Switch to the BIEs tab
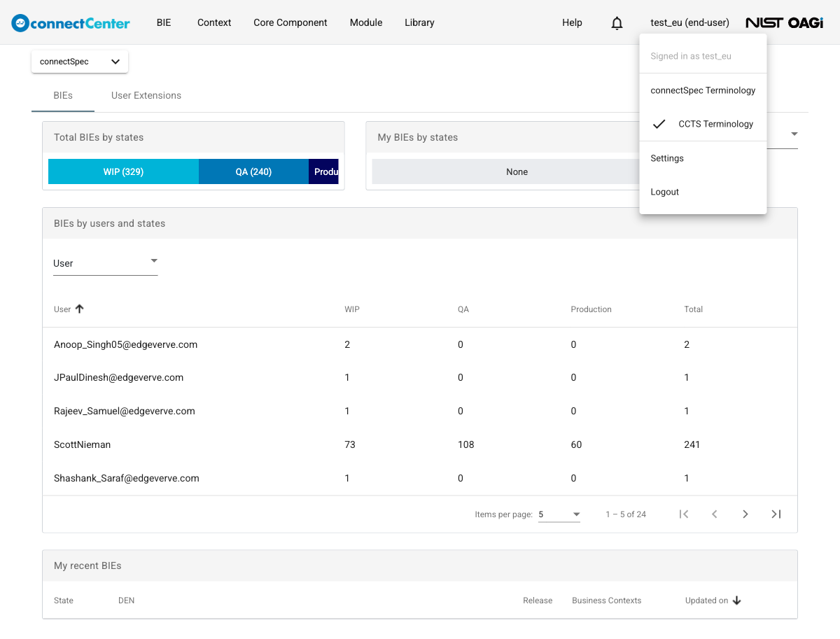 (63, 95)
